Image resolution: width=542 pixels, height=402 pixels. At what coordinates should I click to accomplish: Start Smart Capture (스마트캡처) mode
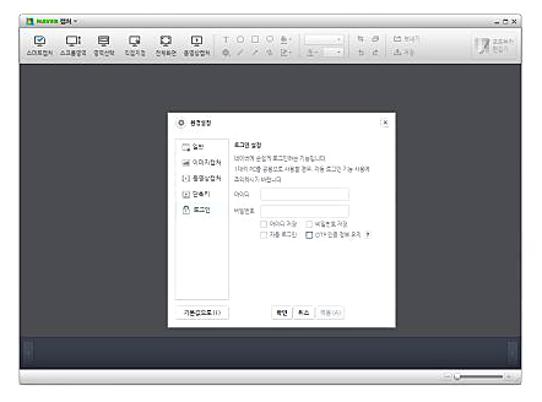(x=40, y=46)
